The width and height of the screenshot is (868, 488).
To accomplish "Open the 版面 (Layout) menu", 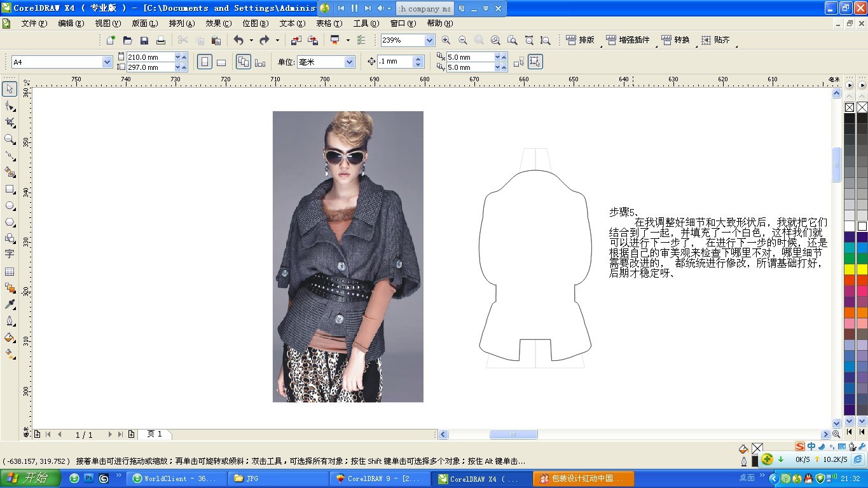I will click(x=144, y=24).
